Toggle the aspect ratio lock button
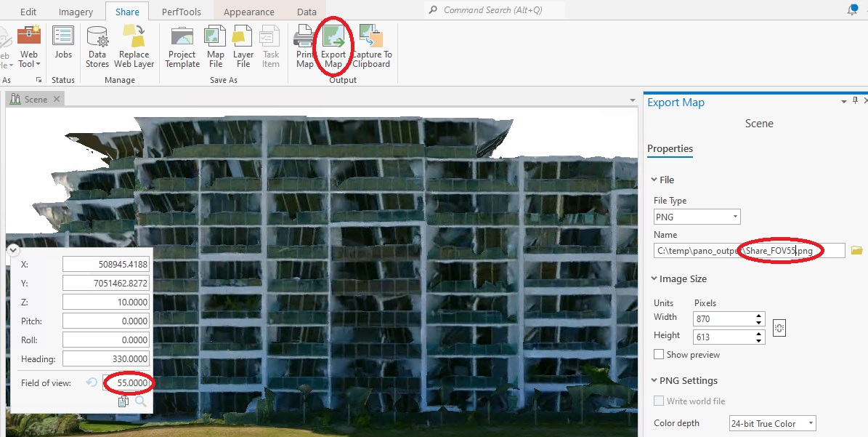868x437 pixels. [779, 328]
